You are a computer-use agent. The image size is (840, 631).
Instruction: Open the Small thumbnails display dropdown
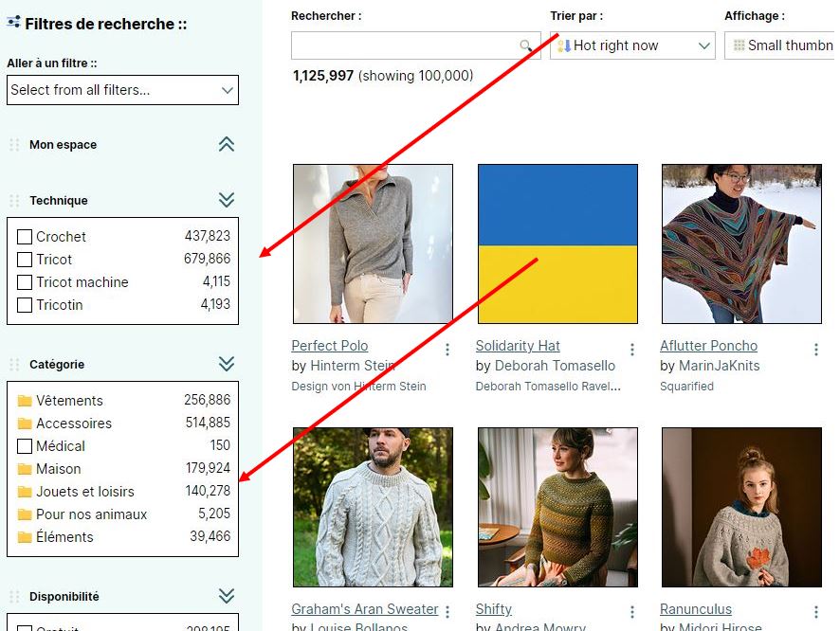tap(780, 45)
